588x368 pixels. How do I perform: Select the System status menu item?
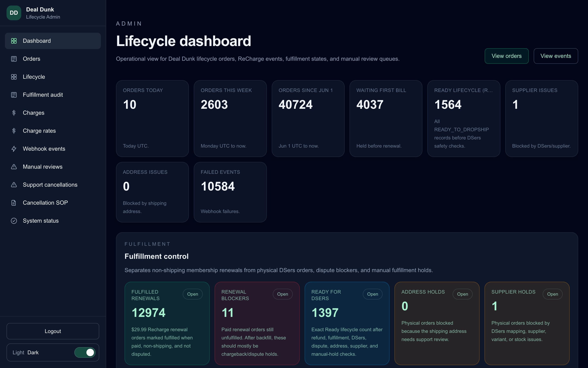pos(53,221)
